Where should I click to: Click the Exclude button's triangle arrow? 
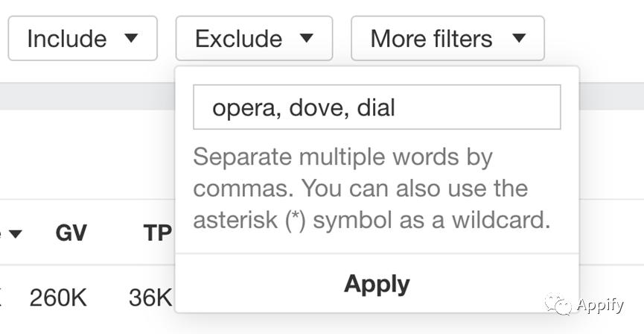tap(306, 38)
